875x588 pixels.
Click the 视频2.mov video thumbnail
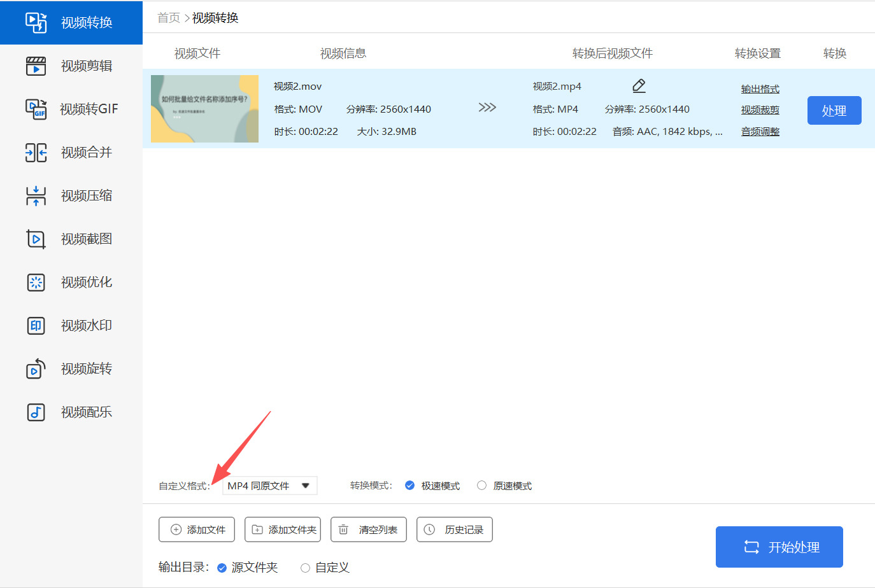(x=204, y=109)
